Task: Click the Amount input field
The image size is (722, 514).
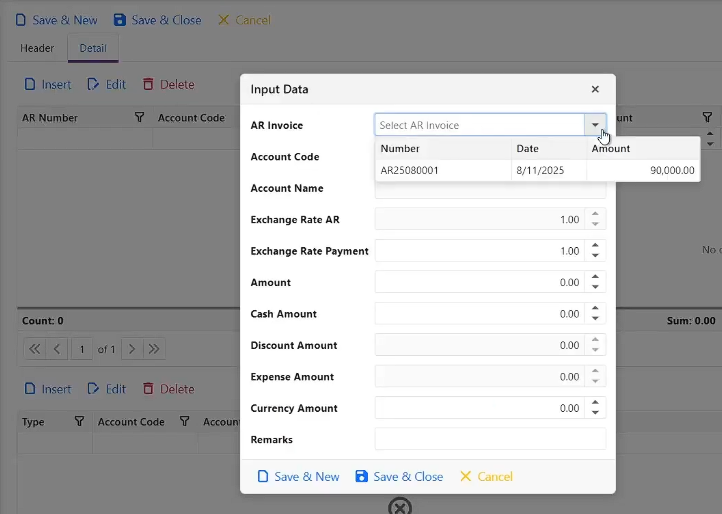Action: pyautogui.click(x=480, y=282)
